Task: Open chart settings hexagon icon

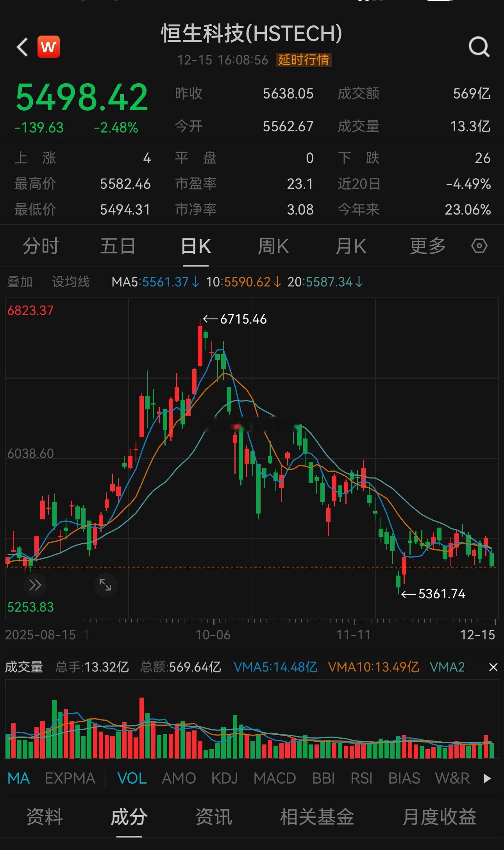Action: coord(479,246)
